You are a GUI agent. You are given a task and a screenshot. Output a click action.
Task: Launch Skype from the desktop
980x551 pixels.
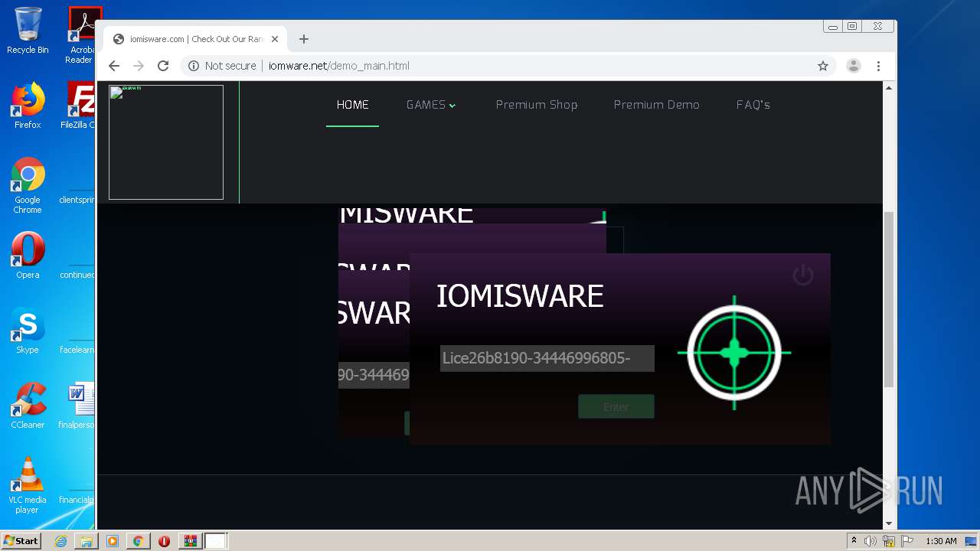coord(28,331)
